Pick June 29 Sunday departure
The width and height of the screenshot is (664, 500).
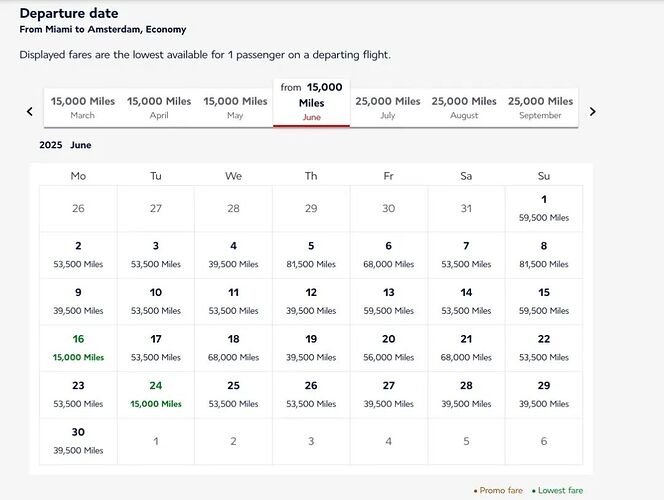point(543,394)
